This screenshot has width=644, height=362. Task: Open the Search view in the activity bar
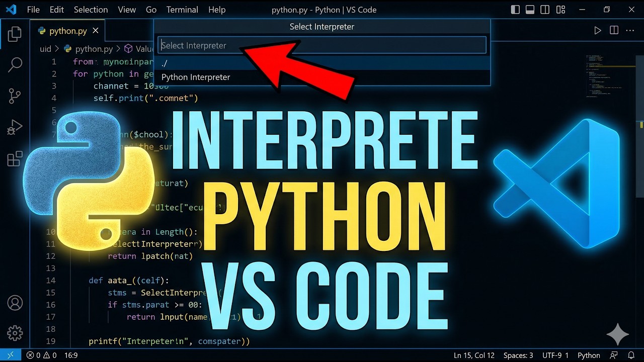point(15,64)
